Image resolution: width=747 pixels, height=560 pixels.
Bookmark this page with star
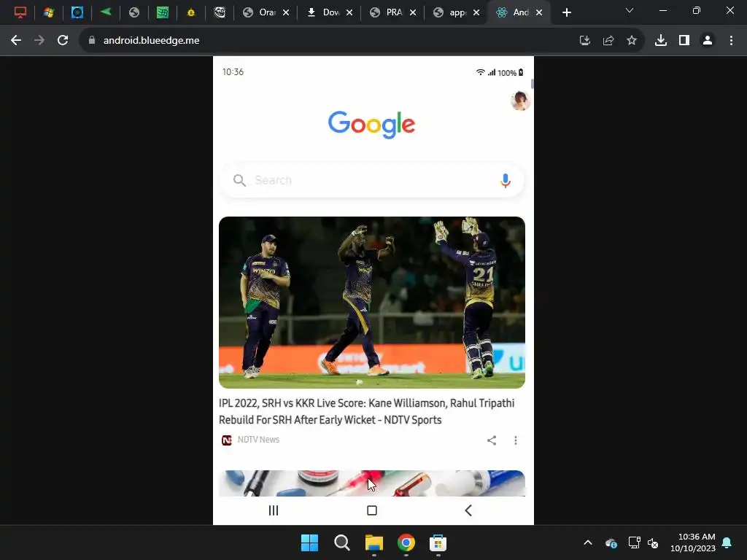pyautogui.click(x=632, y=41)
